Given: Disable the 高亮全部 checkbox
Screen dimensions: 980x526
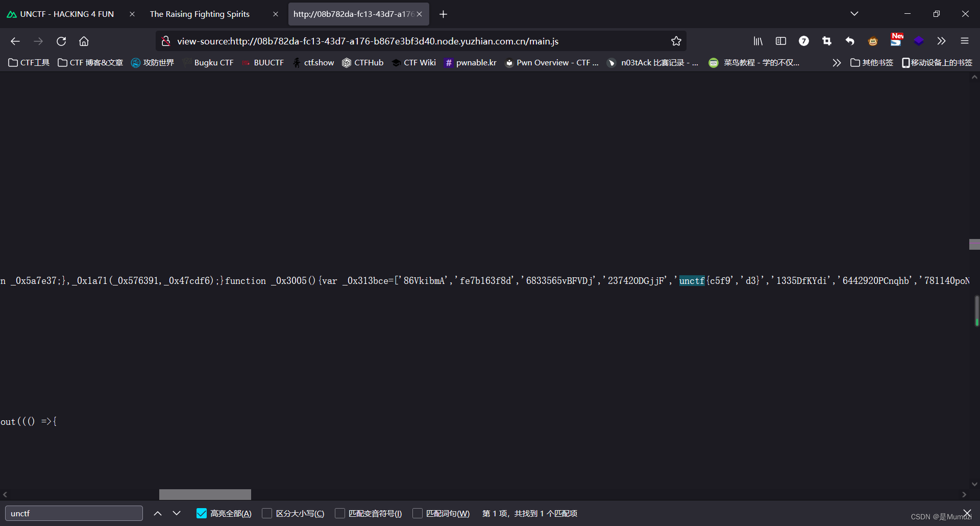Looking at the screenshot, I should tap(201, 513).
